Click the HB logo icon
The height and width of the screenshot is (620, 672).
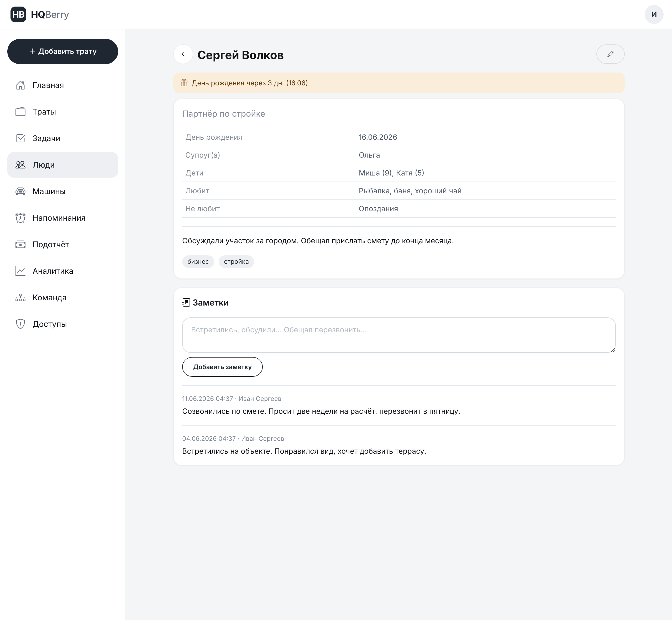[18, 14]
